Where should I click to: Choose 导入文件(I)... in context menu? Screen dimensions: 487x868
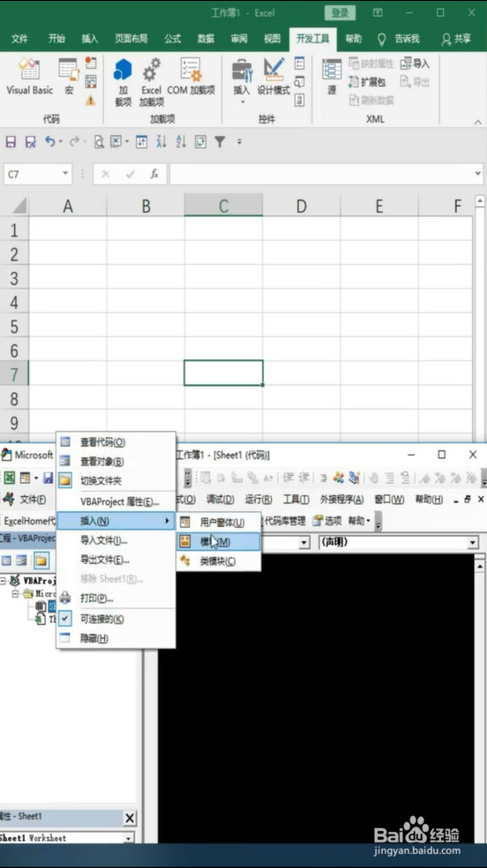tap(116, 540)
